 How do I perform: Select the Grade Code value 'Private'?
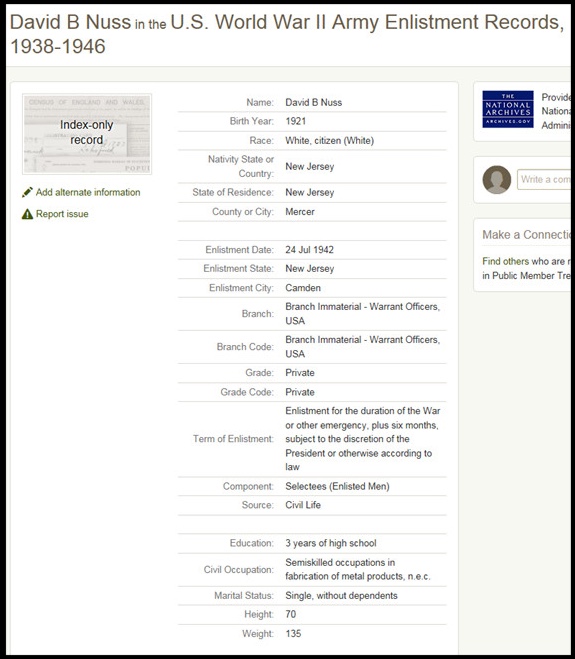(x=300, y=392)
